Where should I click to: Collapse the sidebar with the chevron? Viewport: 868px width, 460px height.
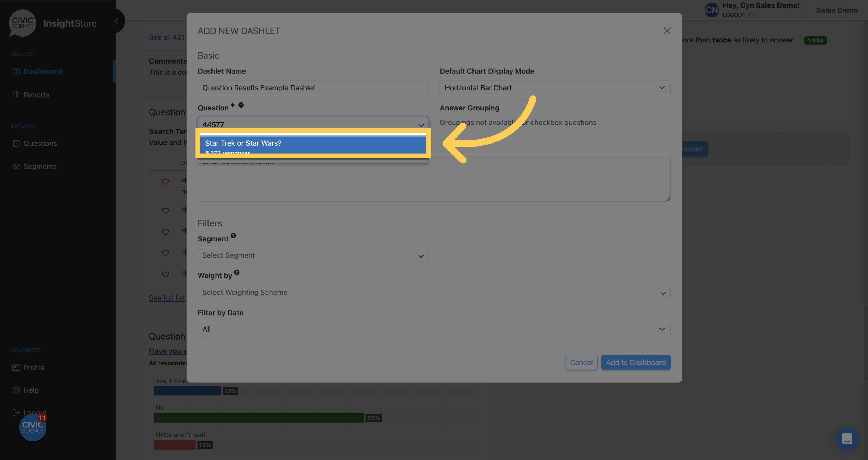coord(117,20)
